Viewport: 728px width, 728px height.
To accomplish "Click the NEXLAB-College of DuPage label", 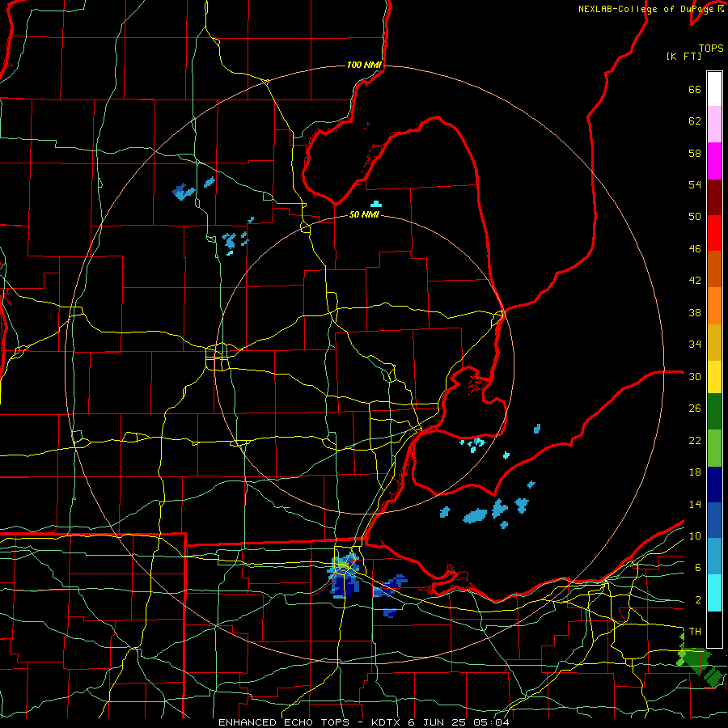I will coord(647,9).
